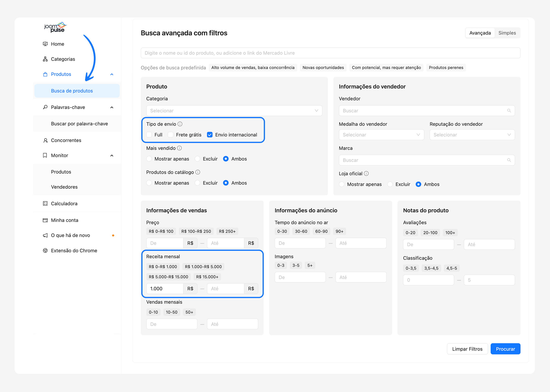The height and width of the screenshot is (392, 550).
Task: Switch to the Simples search tab
Action: click(507, 33)
